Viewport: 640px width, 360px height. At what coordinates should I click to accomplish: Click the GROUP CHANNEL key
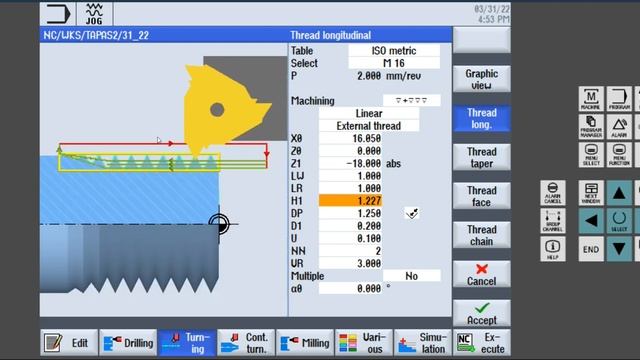pos(553,221)
